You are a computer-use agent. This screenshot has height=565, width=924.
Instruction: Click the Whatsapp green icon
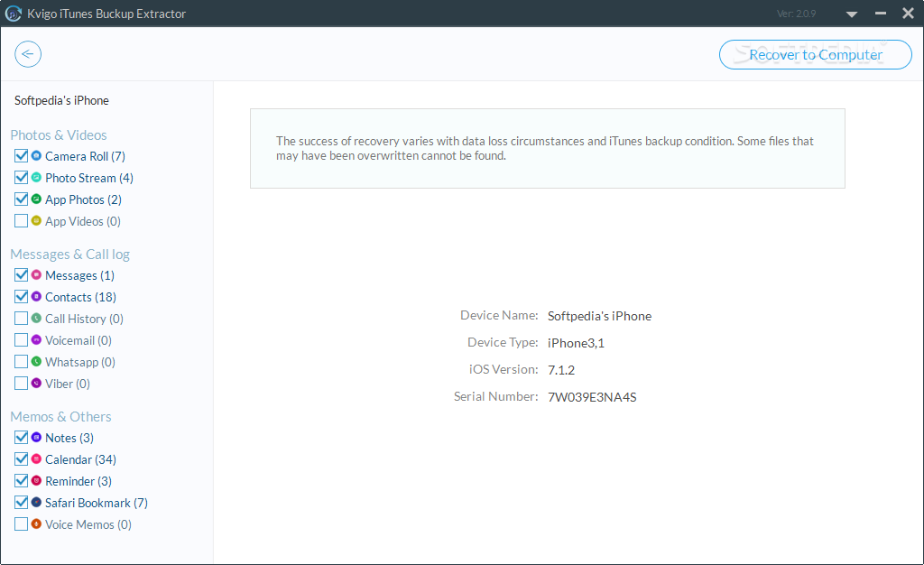[36, 361]
